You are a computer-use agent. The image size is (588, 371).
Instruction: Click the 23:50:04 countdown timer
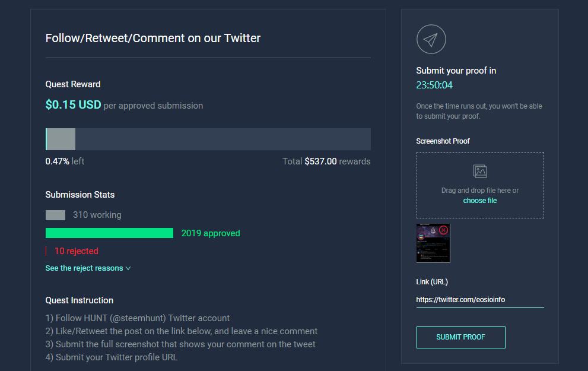(x=434, y=85)
